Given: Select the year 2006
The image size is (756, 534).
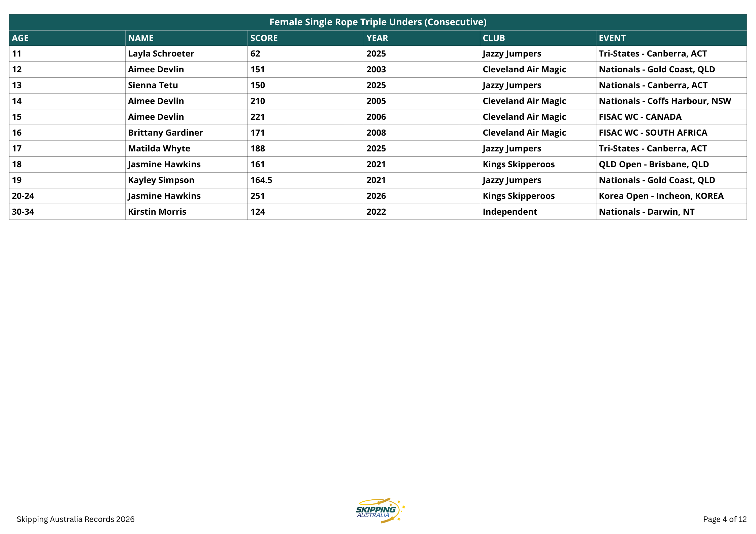Looking at the screenshot, I should pos(376,117).
